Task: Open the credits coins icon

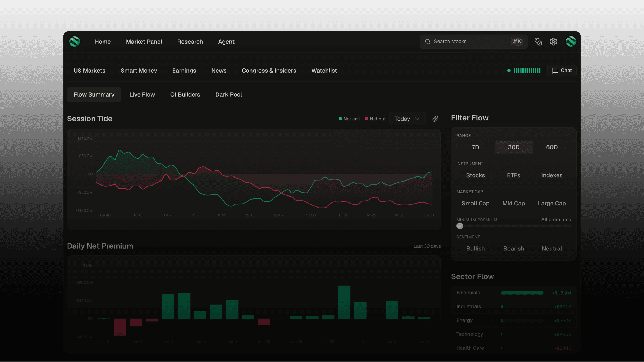Action: 538,42
